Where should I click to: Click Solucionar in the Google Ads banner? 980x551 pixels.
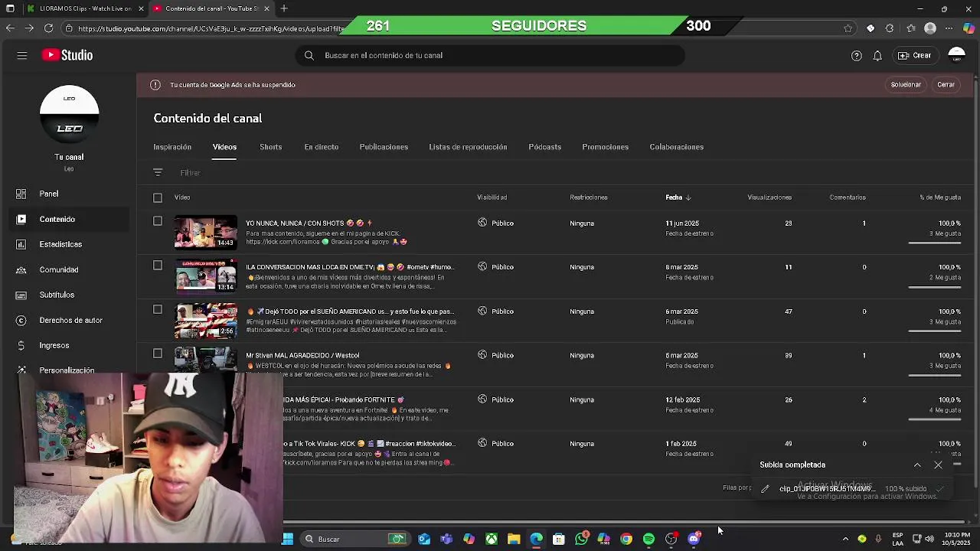906,85
